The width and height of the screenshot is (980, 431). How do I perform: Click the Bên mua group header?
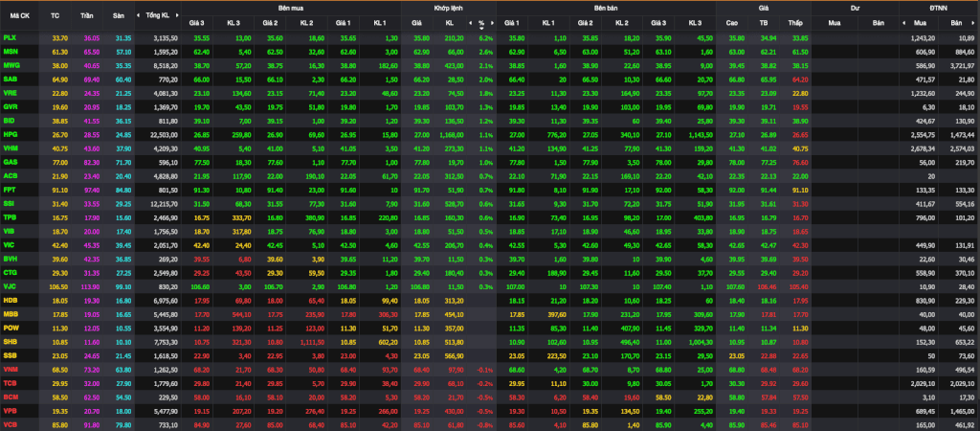tap(291, 8)
